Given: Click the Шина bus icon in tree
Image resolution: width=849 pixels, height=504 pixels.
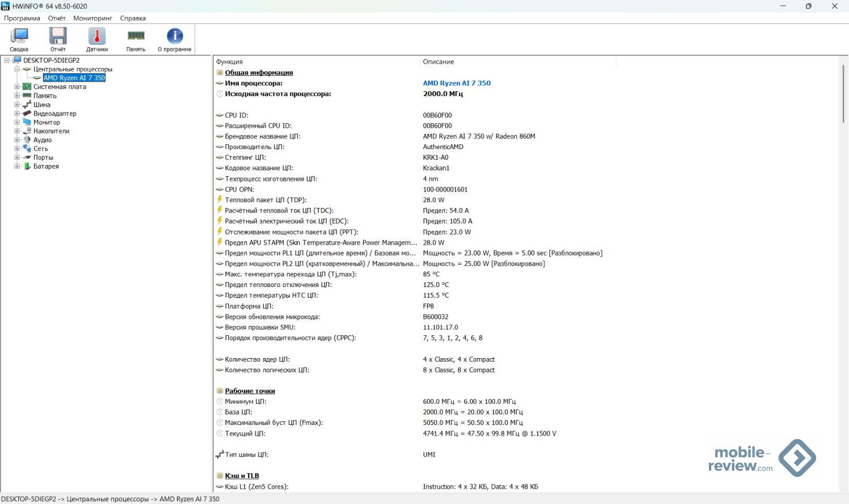Looking at the screenshot, I should 27,105.
